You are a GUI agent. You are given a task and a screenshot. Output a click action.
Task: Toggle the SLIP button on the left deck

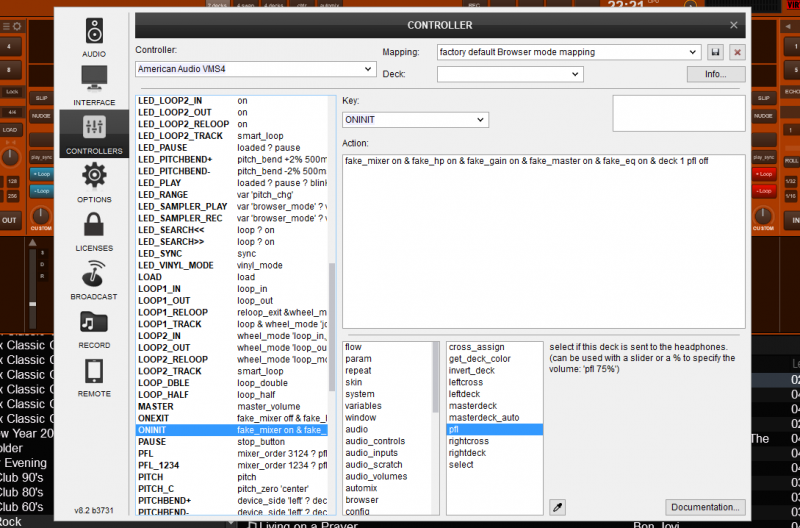[41, 98]
